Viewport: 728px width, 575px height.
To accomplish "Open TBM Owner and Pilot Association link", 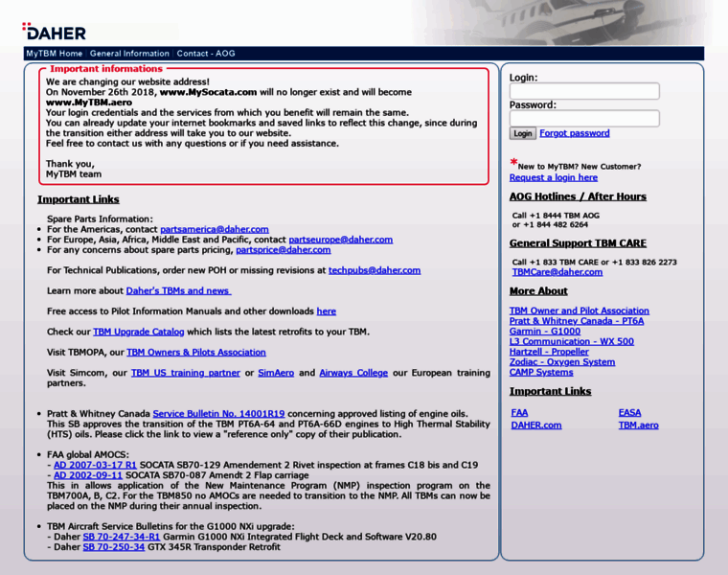I will pos(579,310).
